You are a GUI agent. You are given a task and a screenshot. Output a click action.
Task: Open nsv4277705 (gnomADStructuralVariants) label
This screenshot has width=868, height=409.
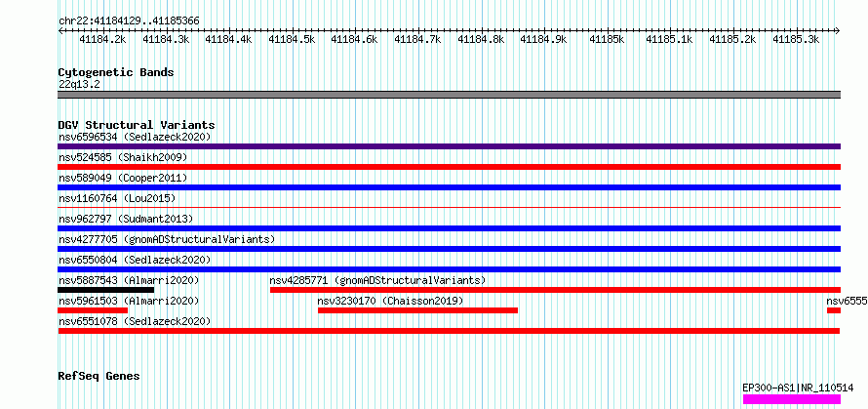167,239
